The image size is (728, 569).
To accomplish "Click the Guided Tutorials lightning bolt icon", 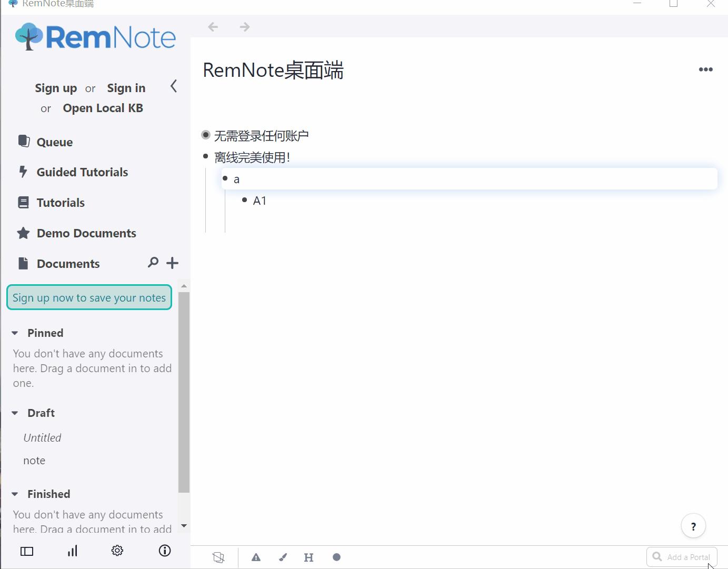I will coord(23,172).
